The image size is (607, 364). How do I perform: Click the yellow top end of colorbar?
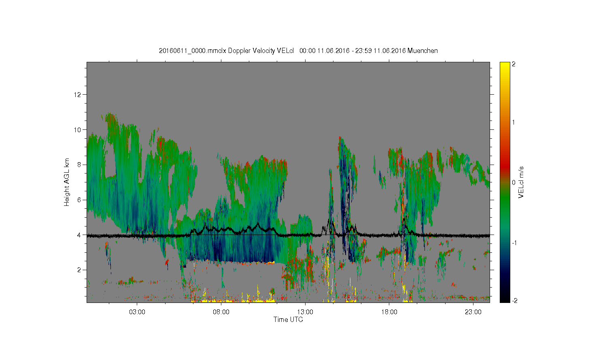point(505,66)
